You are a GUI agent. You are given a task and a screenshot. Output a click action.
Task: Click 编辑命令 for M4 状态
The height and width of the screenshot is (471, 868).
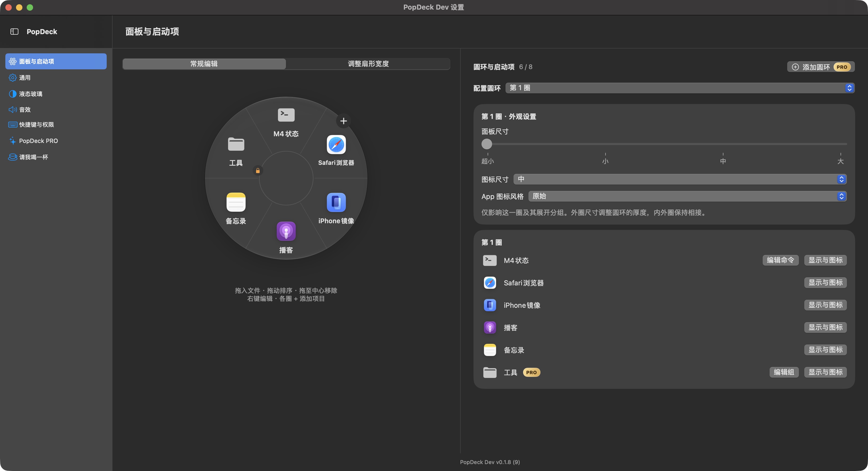click(x=781, y=260)
